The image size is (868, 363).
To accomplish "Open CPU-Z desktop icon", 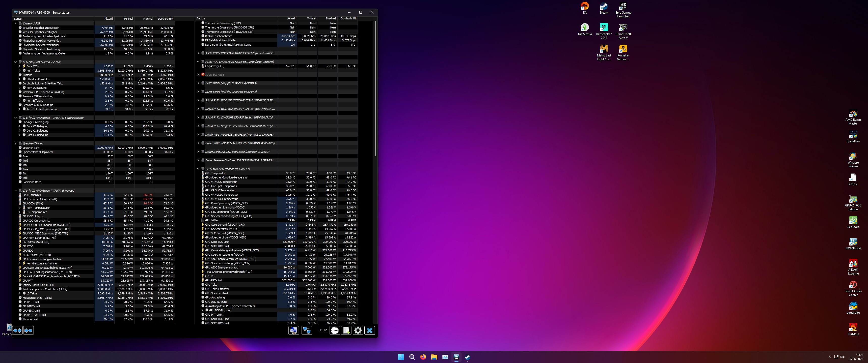I will pos(853,179).
